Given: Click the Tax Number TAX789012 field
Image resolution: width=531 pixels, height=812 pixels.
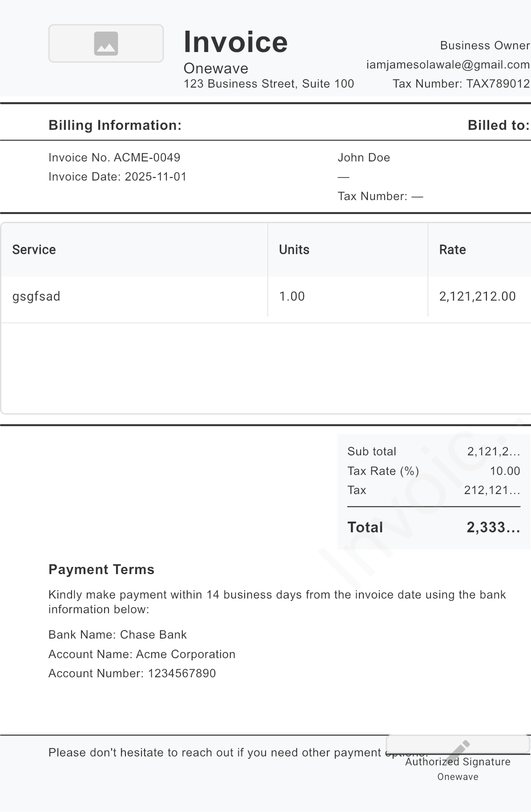Looking at the screenshot, I should click(461, 84).
